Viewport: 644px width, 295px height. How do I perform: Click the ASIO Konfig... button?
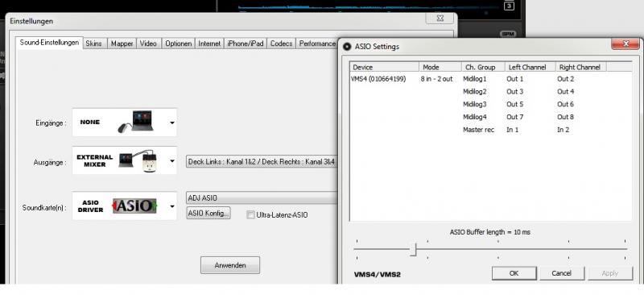click(208, 213)
